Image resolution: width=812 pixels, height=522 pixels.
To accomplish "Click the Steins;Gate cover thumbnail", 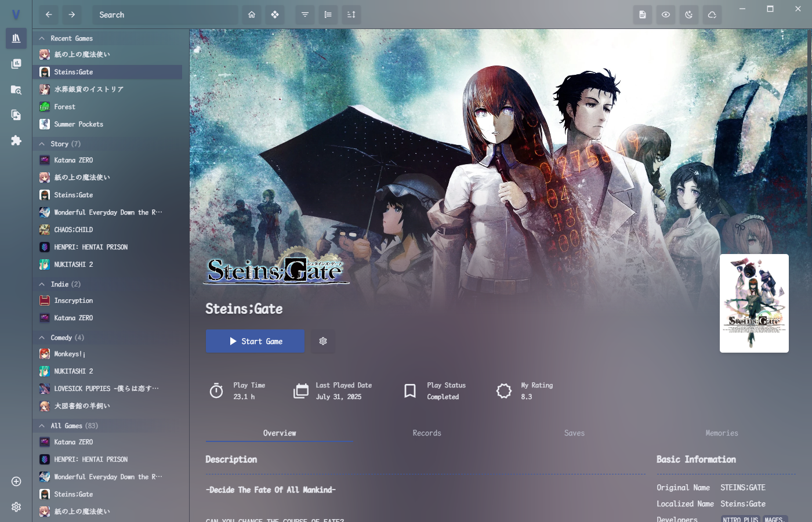I will [754, 303].
